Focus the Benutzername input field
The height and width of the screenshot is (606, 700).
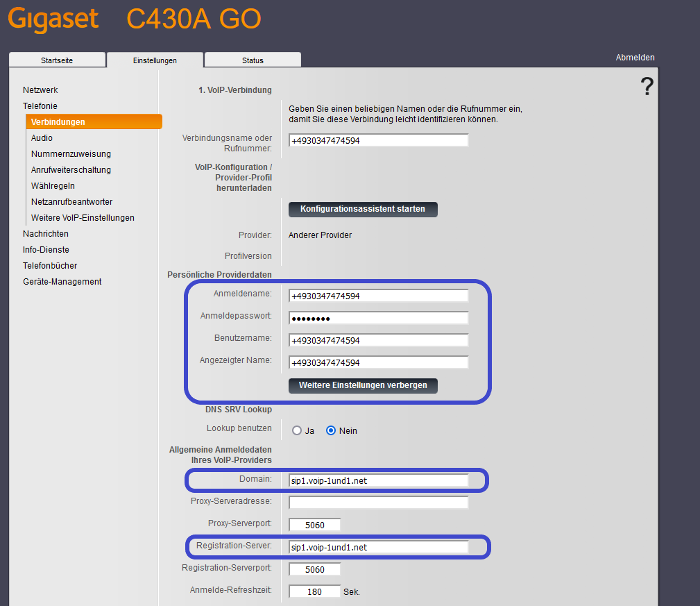point(379,340)
